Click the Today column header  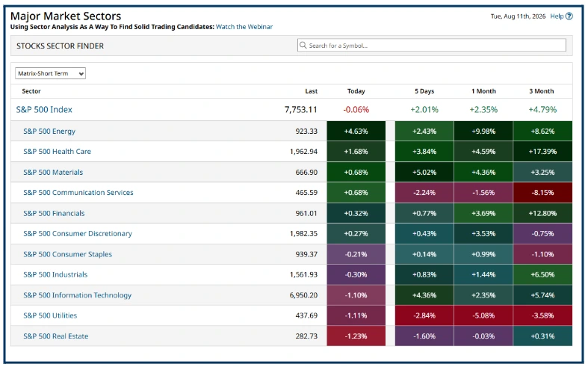click(x=356, y=91)
